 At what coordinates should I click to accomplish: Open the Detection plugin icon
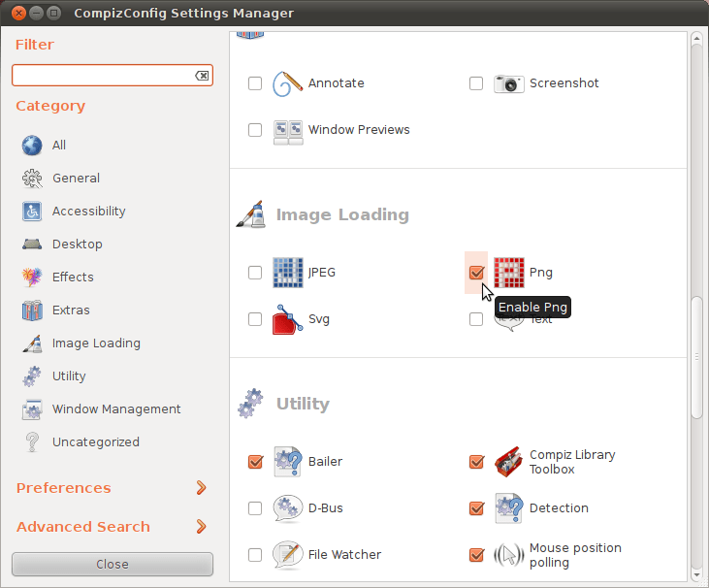(x=509, y=508)
